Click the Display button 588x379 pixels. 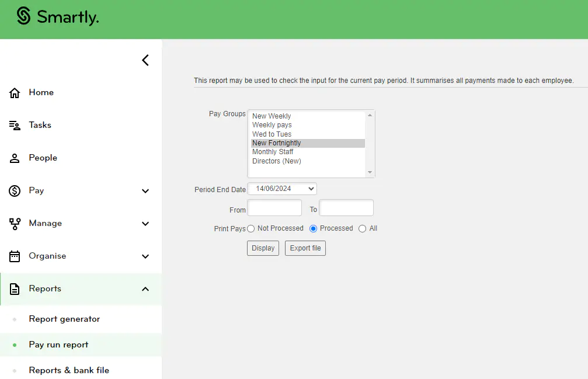[x=262, y=248]
